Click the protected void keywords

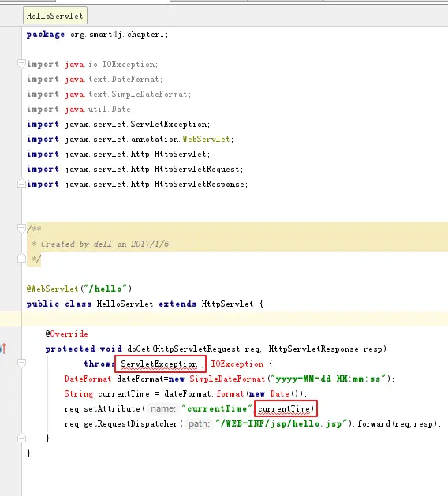[84, 349]
